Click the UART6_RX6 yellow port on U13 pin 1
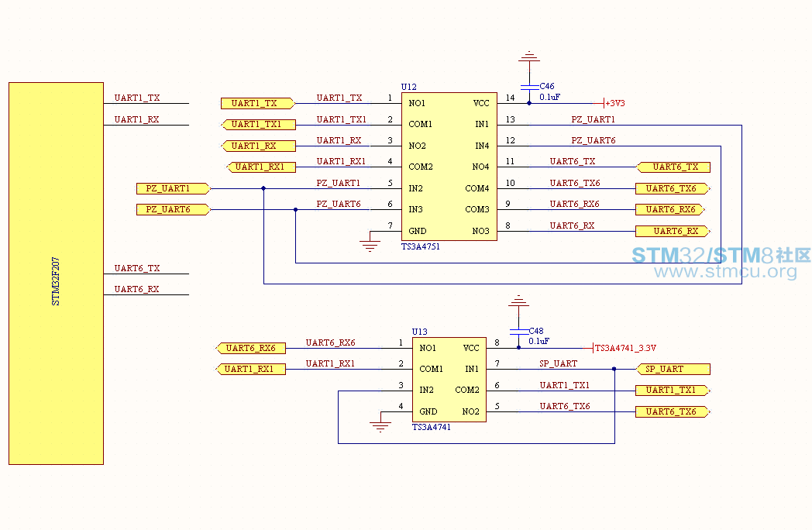The image size is (812, 530). tap(250, 348)
